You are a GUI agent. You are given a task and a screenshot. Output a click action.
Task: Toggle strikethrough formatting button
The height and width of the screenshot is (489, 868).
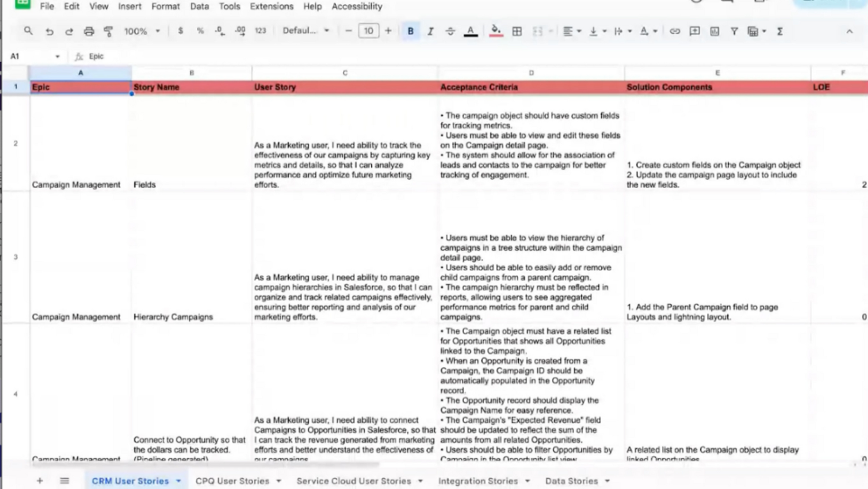450,31
